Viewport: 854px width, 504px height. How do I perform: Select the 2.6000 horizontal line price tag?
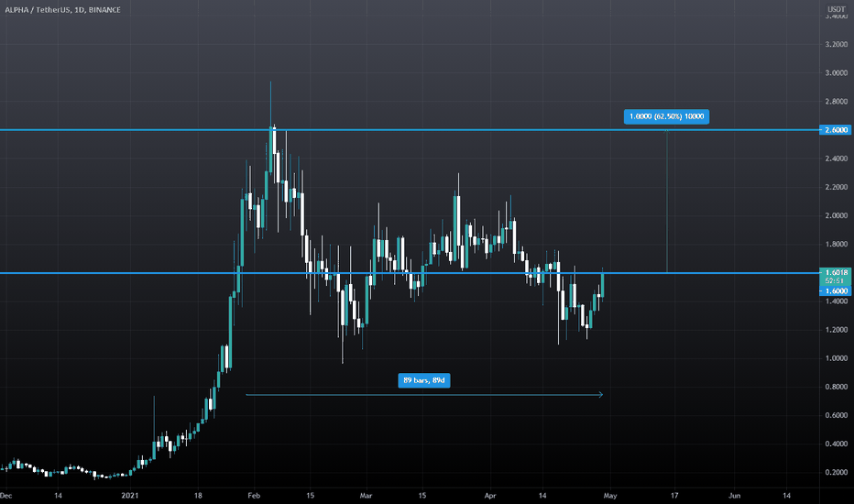point(836,130)
